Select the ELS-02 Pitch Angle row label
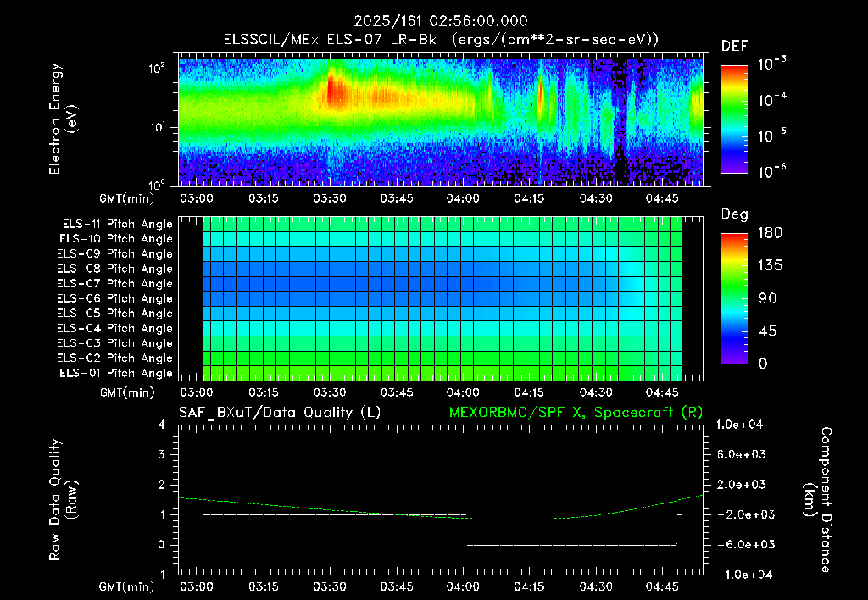 coord(115,358)
